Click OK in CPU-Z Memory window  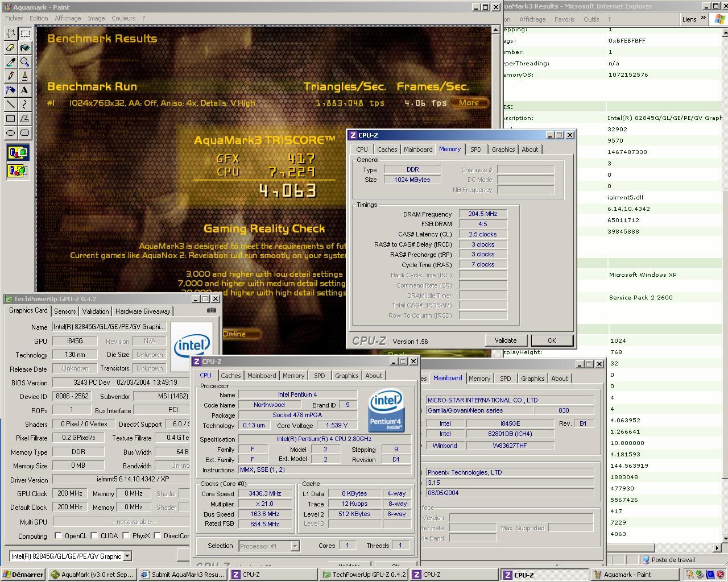(552, 340)
